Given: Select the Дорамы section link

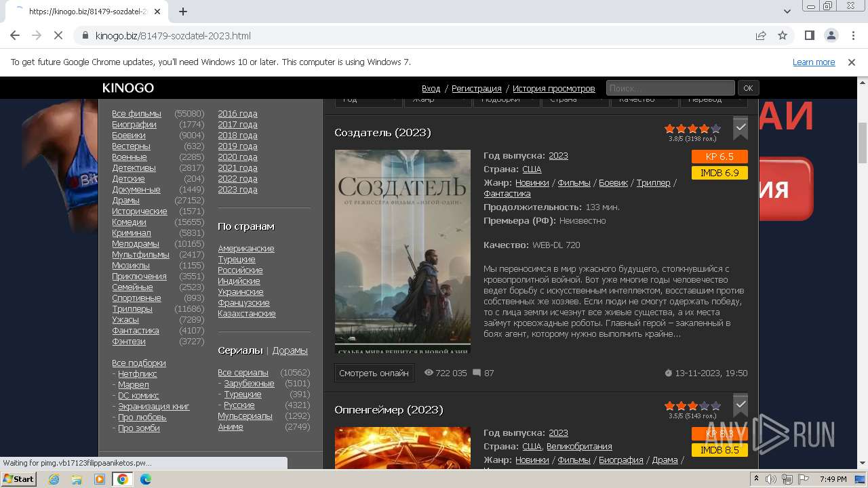Looking at the screenshot, I should [x=290, y=350].
